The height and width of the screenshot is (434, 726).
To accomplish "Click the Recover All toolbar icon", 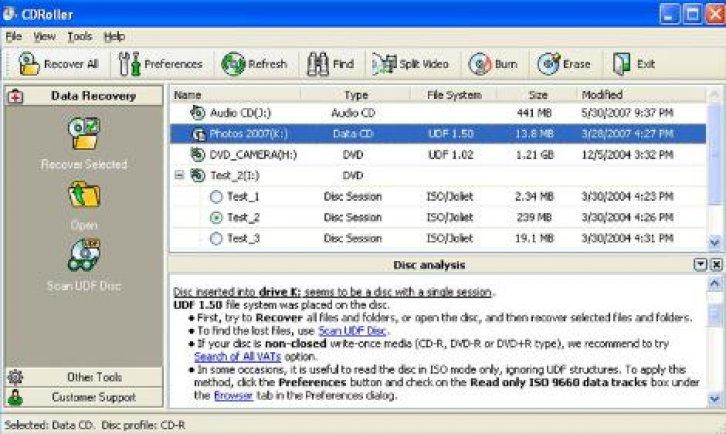I will [x=29, y=63].
